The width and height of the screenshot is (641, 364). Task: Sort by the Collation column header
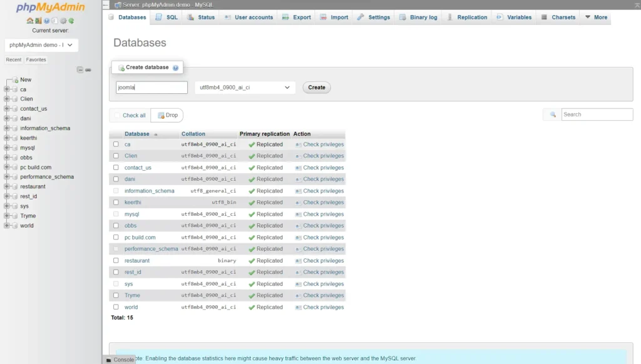pos(193,134)
